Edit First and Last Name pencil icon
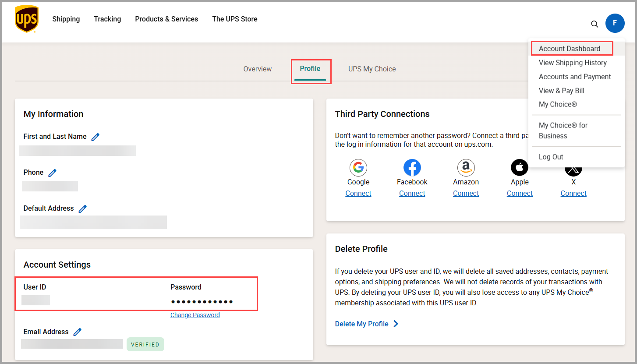 (x=95, y=137)
